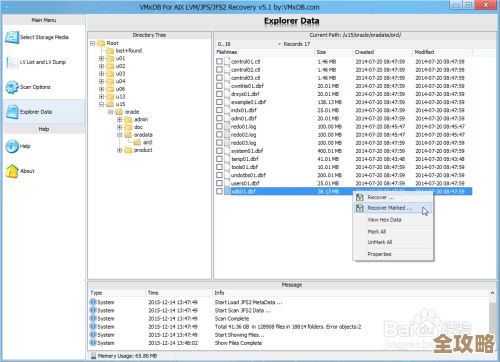Click file icon of control01.ctl
This screenshot has width=500, height=362.
(x=227, y=62)
